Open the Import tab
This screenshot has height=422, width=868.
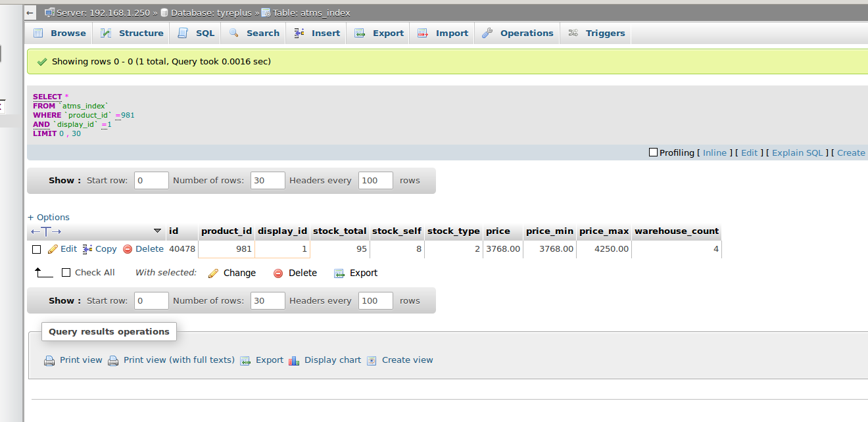[443, 33]
